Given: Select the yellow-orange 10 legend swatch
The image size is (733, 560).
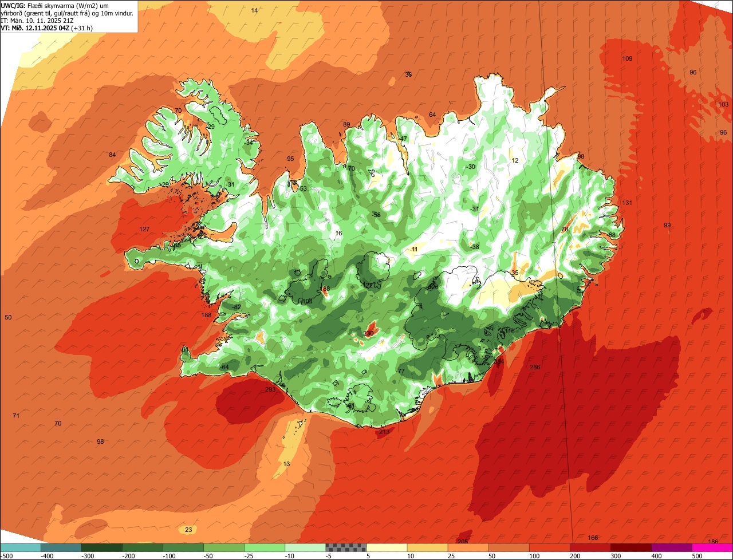Looking at the screenshot, I should [427, 547].
